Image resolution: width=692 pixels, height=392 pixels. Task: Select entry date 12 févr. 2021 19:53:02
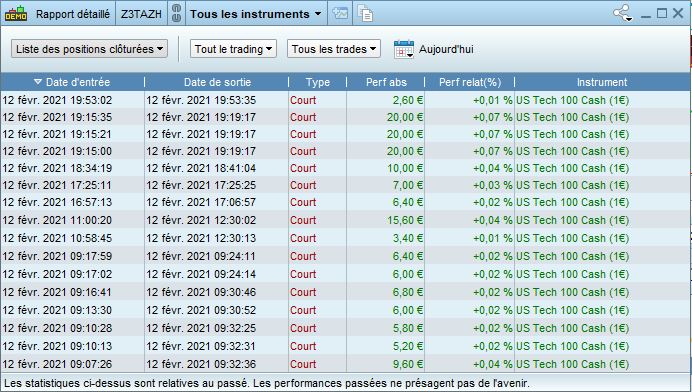(x=57, y=100)
